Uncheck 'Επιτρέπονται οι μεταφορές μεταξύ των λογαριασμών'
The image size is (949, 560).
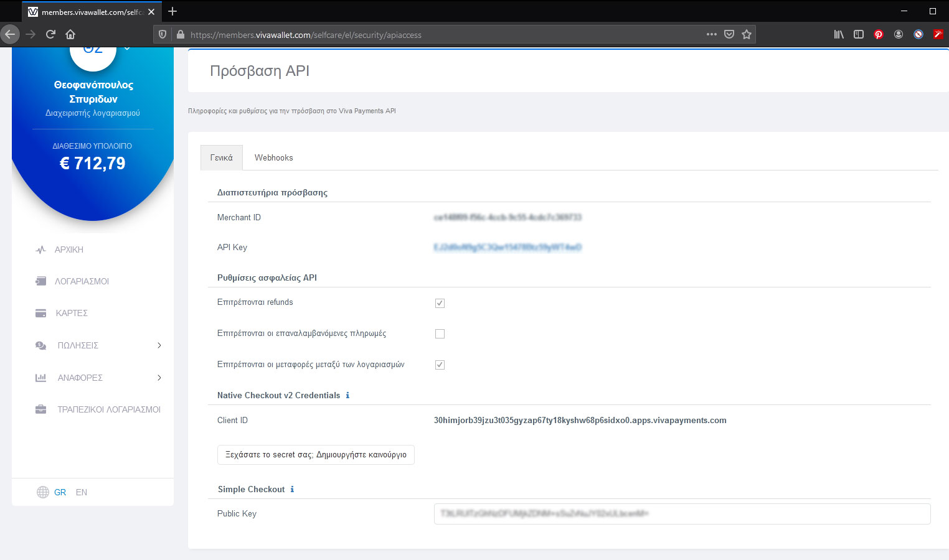[440, 365]
